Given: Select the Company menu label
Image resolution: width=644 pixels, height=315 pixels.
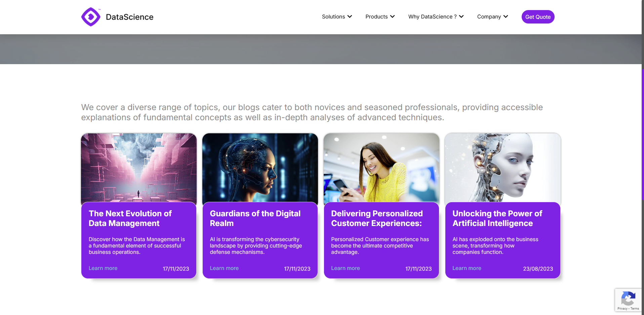Looking at the screenshot, I should [x=489, y=17].
